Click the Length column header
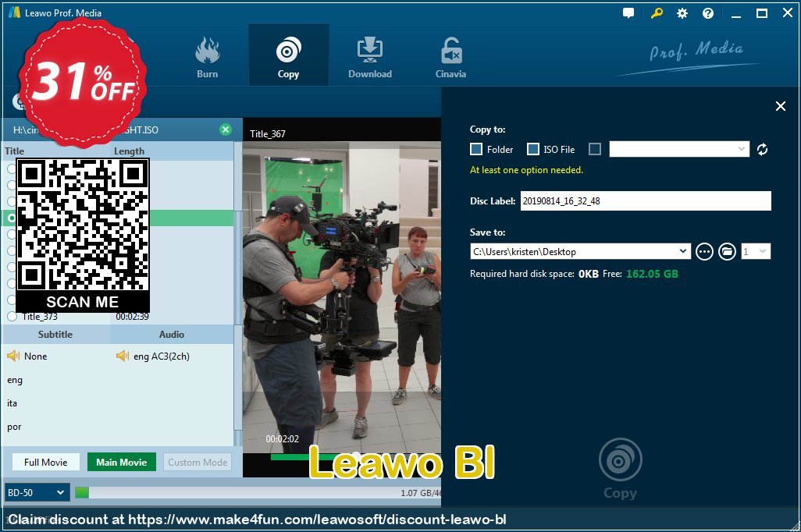Screen dimensions: 801x532 coord(129,151)
